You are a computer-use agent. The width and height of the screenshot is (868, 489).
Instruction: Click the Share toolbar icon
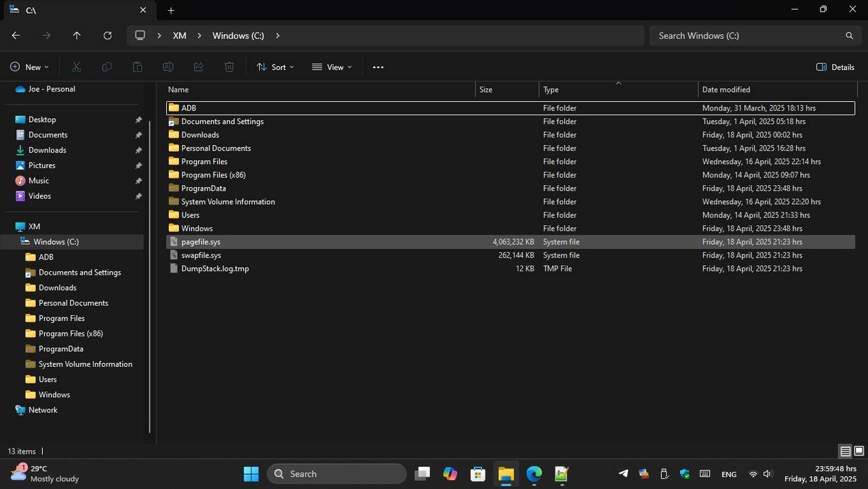point(199,67)
